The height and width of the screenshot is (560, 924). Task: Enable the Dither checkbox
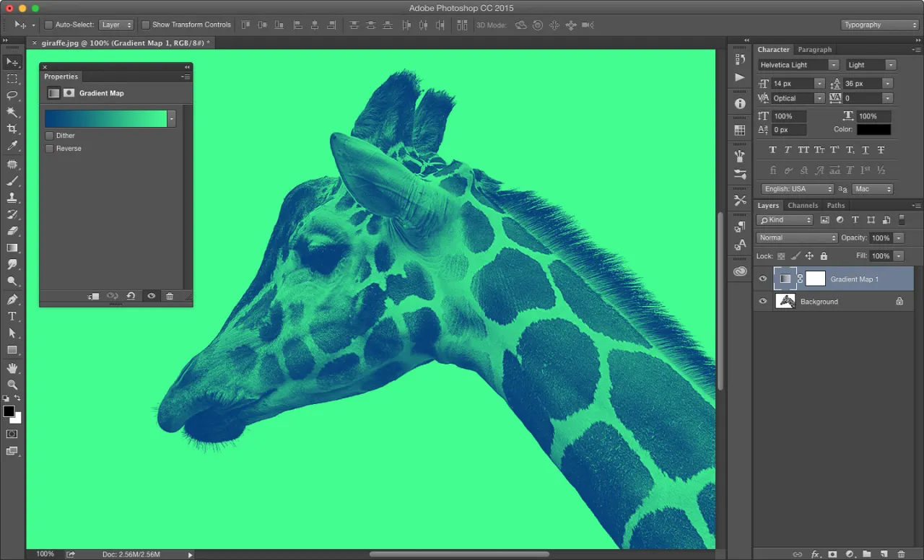click(49, 135)
